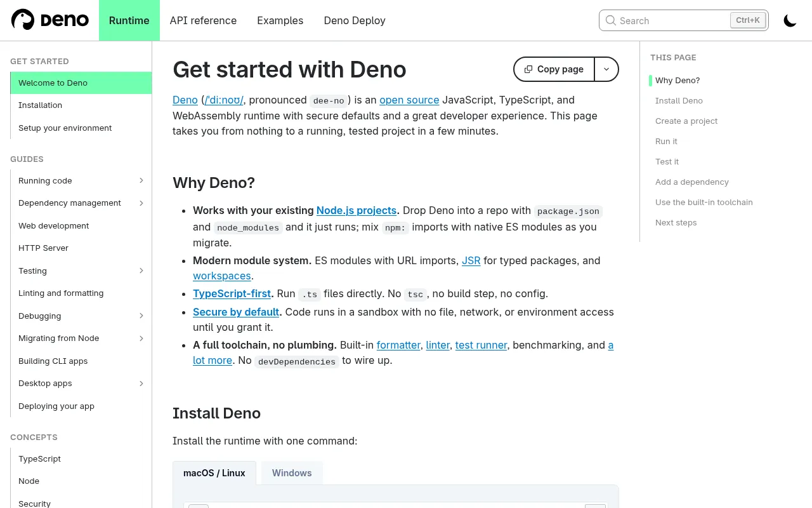The height and width of the screenshot is (508, 812).
Task: Follow the Deno link in intro paragraph
Action: (185, 100)
